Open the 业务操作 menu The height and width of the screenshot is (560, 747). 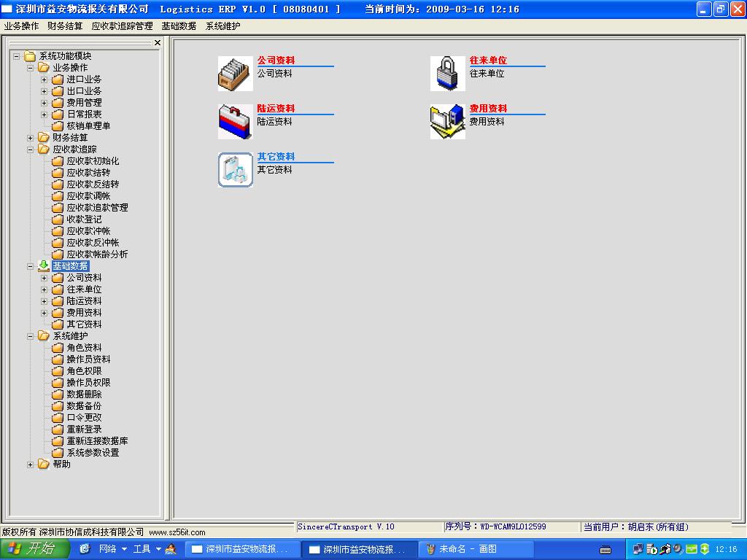click(21, 26)
